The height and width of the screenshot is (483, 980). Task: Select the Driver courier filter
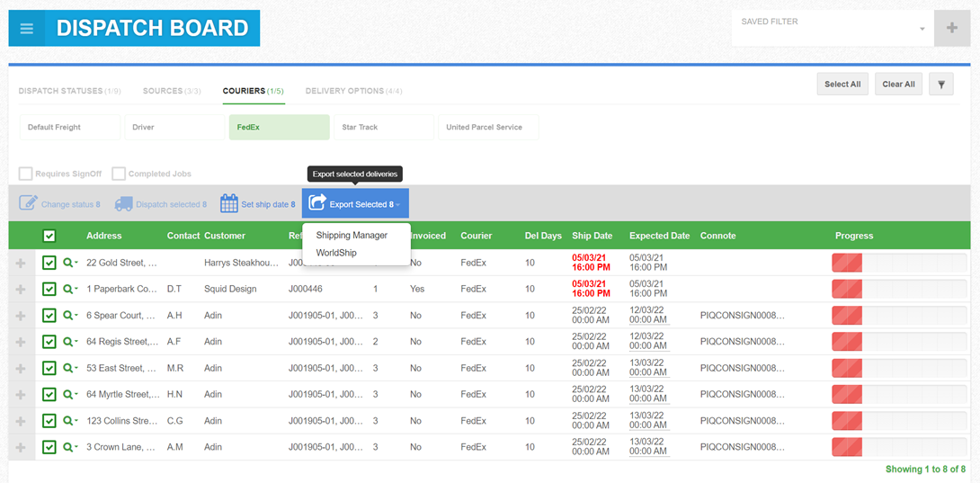tap(174, 127)
